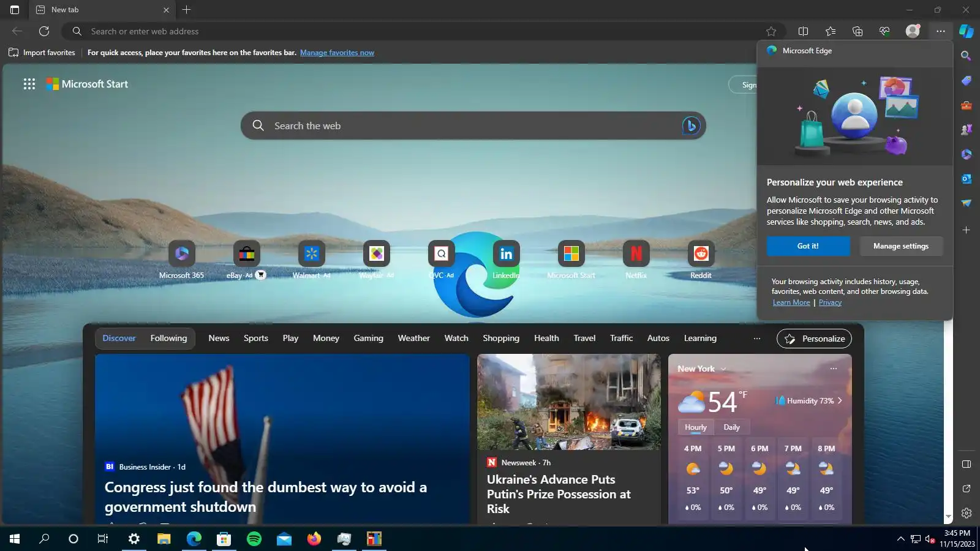Viewport: 980px width, 551px height.
Task: Open split screen view icon
Action: (x=804, y=31)
